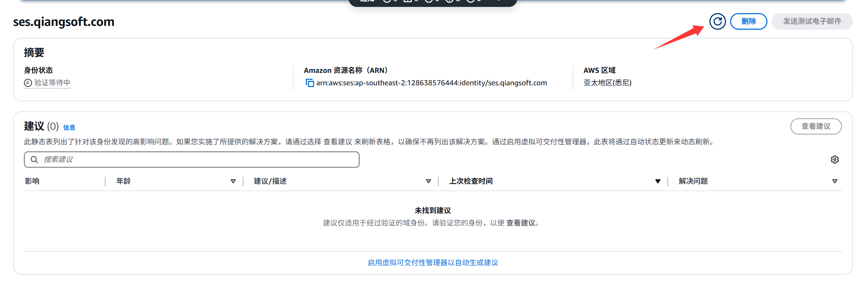Click the refresh identity icon button

tap(717, 21)
